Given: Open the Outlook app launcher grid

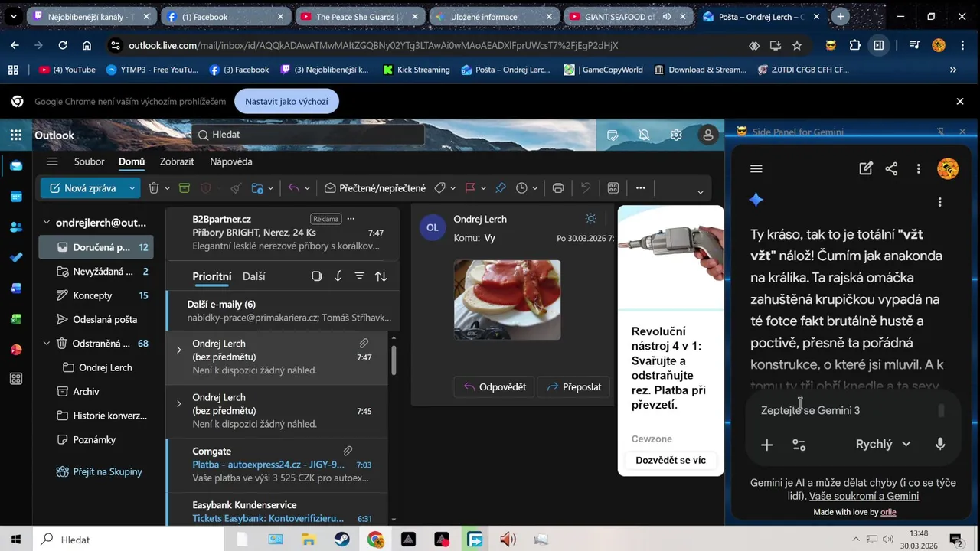Looking at the screenshot, I should point(16,135).
